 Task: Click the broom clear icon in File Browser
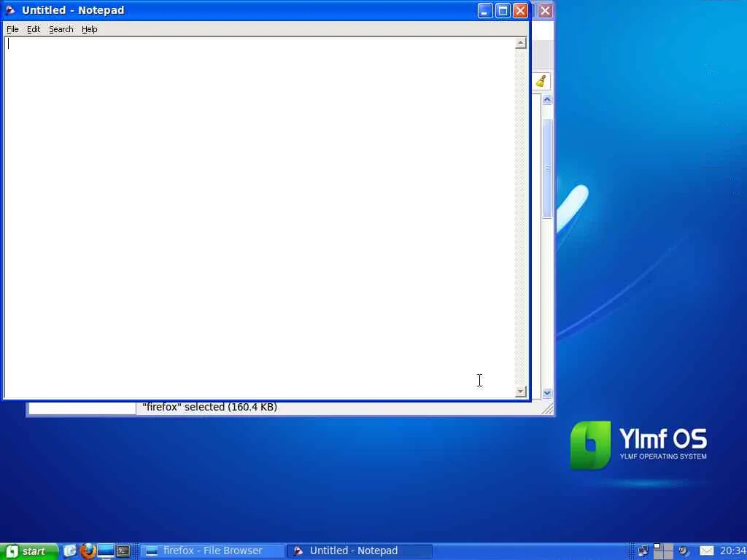[x=541, y=82]
